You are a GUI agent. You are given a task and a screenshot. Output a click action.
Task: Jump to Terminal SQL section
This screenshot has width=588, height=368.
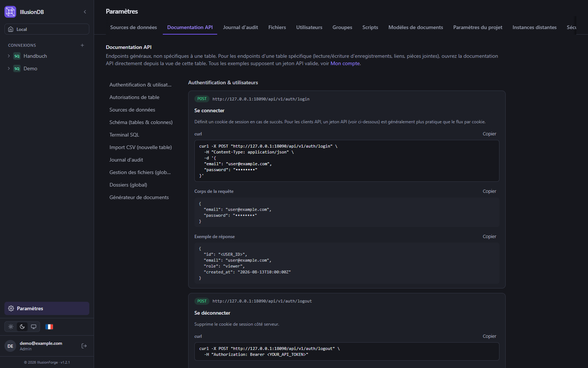click(x=142, y=135)
